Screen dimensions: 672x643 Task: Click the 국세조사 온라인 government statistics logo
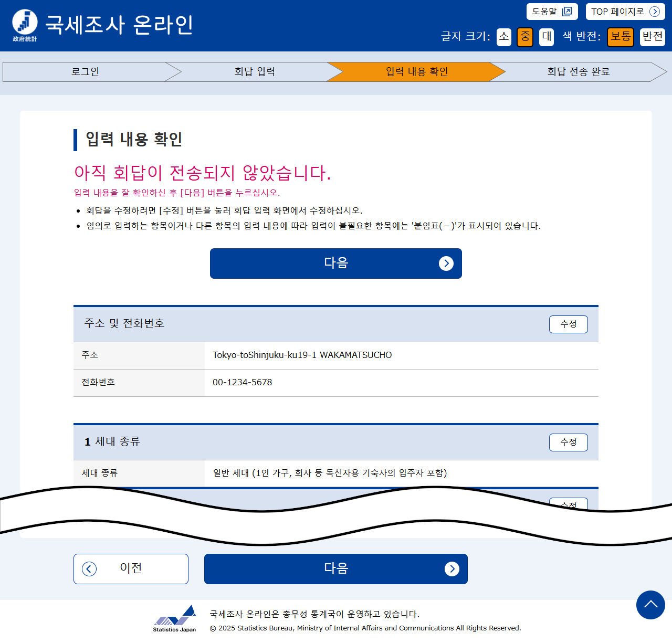coord(25,25)
